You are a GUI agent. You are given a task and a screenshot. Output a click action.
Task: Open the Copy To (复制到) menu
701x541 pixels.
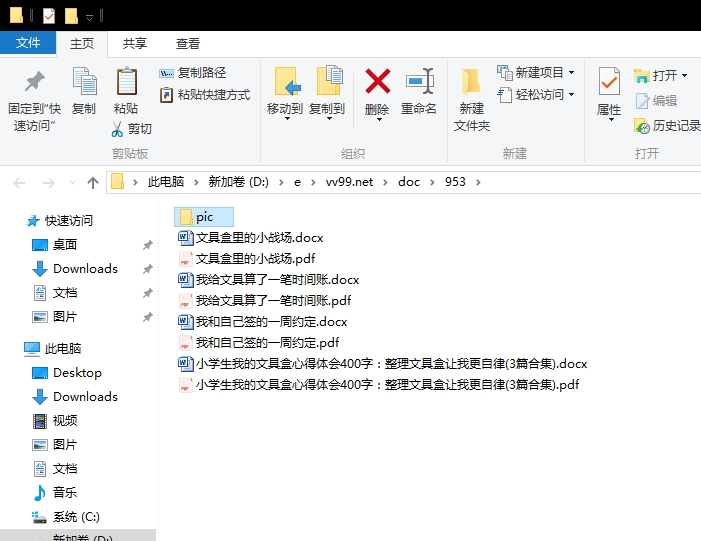click(x=327, y=94)
